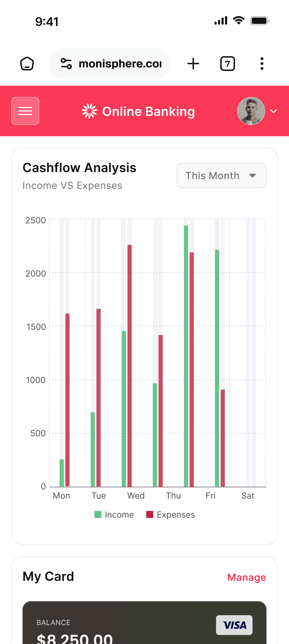This screenshot has width=289, height=644.
Task: Open the hamburger navigation menu
Action: [x=25, y=111]
